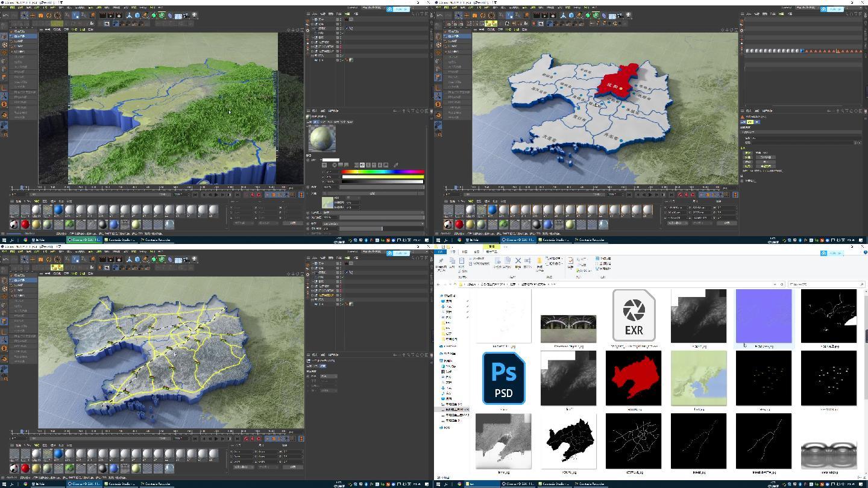This screenshot has height=488, width=868.
Task: Select the red region mask thumbnail in File Explorer
Action: (x=634, y=378)
